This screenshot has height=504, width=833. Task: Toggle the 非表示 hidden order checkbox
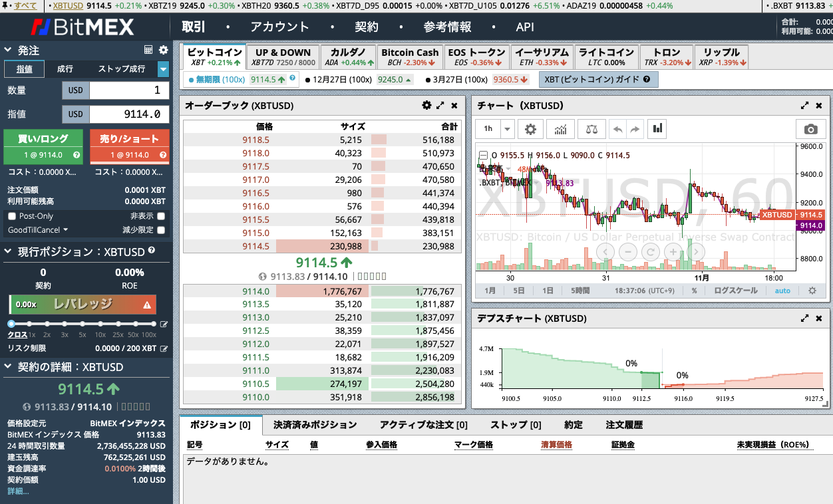[161, 216]
